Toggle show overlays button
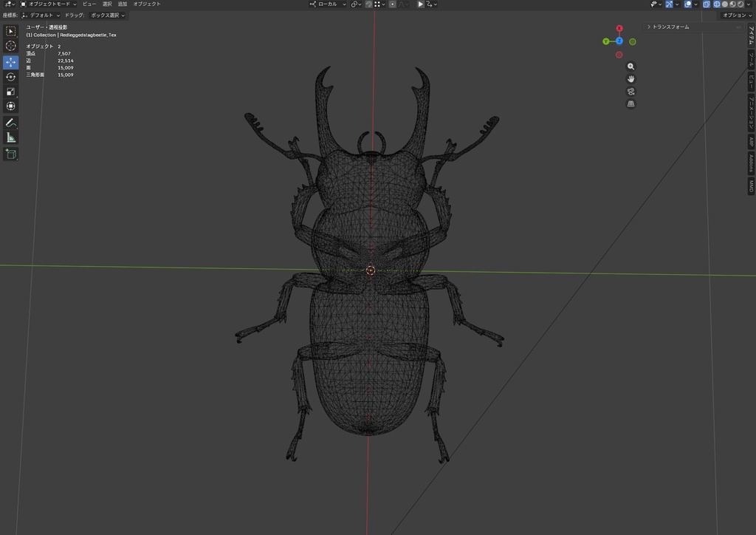 pyautogui.click(x=688, y=4)
